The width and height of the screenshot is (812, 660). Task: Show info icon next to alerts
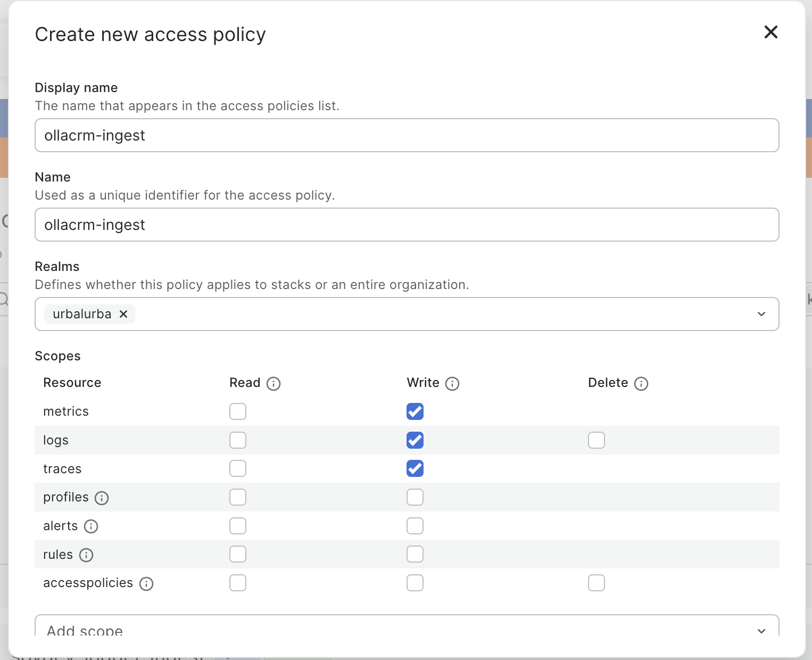[x=91, y=526]
